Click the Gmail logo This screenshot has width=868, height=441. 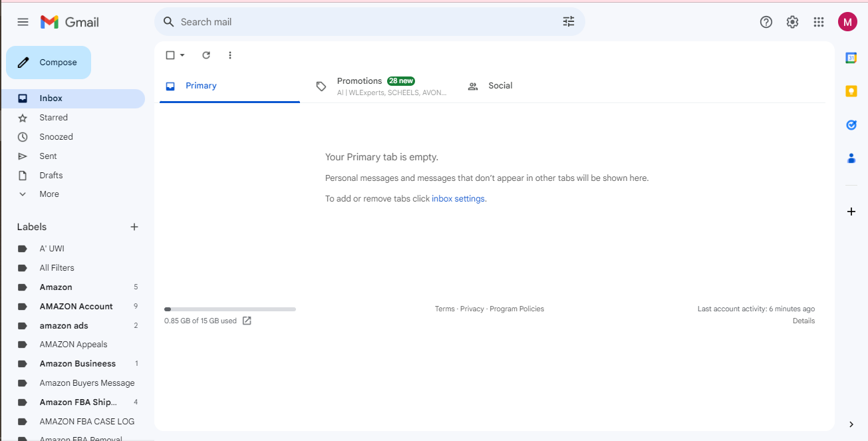[x=70, y=22]
